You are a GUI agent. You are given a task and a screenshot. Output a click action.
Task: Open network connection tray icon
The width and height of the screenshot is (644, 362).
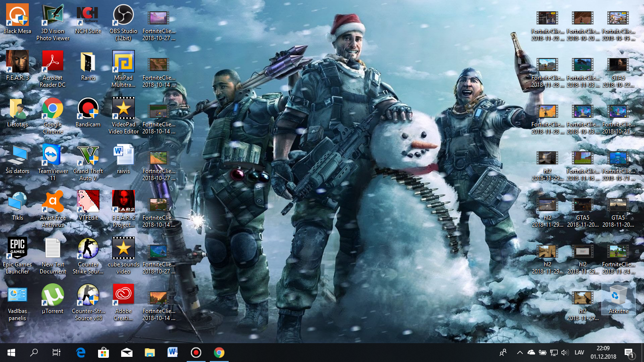pyautogui.click(x=554, y=353)
